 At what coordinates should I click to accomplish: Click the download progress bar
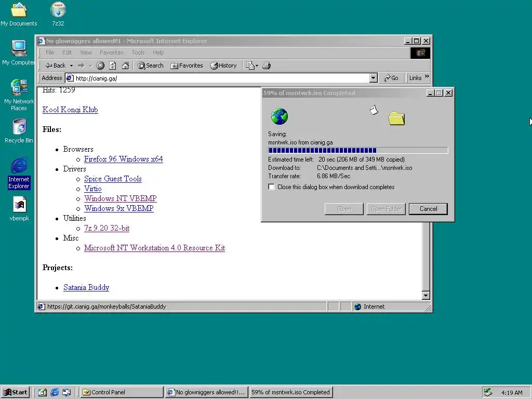tap(358, 150)
